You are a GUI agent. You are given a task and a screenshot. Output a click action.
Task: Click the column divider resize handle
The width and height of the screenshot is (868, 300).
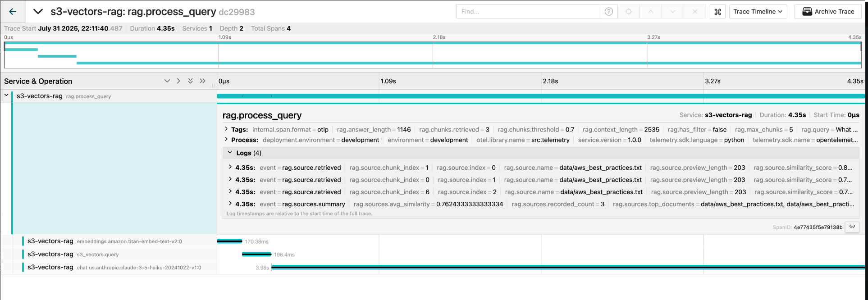(x=214, y=85)
